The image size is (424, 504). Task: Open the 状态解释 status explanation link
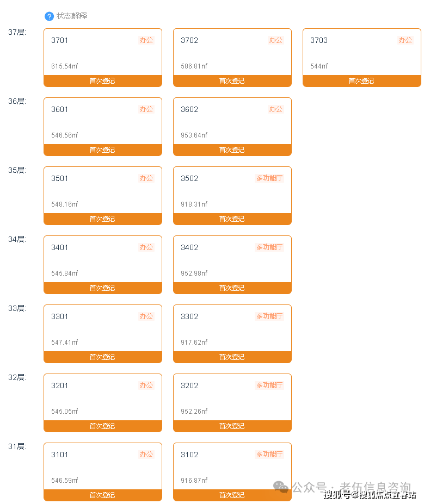click(x=72, y=16)
